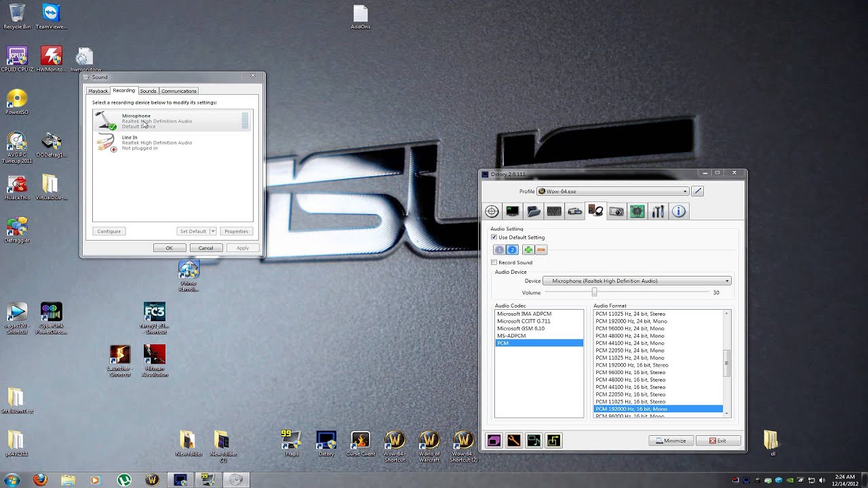Click the Minimize button in Dxtory footer
868x488 pixels.
671,441
